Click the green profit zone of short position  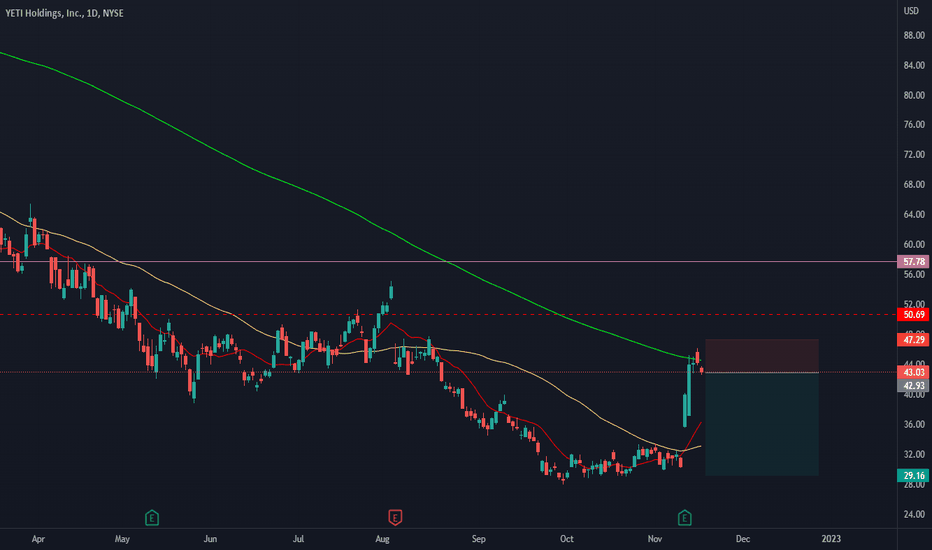point(761,424)
